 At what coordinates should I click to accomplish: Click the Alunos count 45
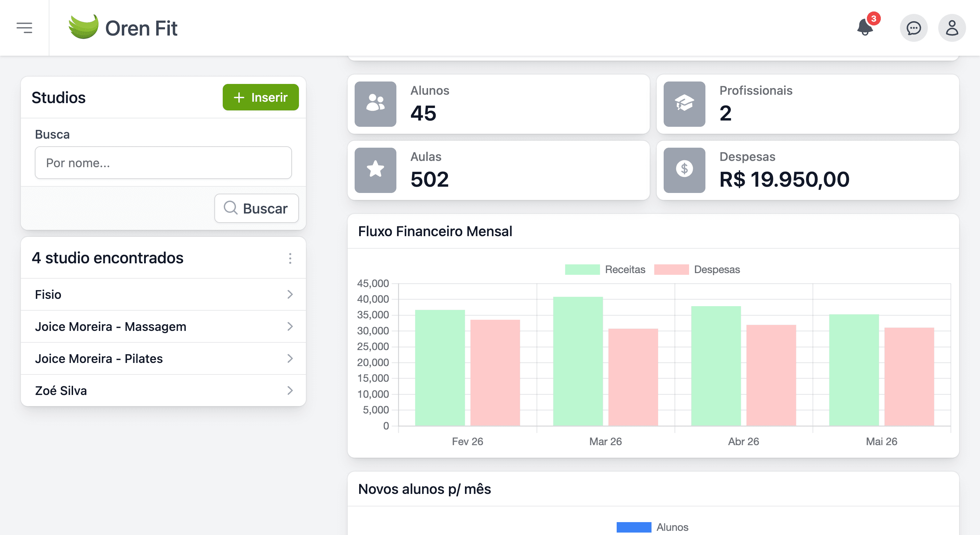pyautogui.click(x=423, y=113)
